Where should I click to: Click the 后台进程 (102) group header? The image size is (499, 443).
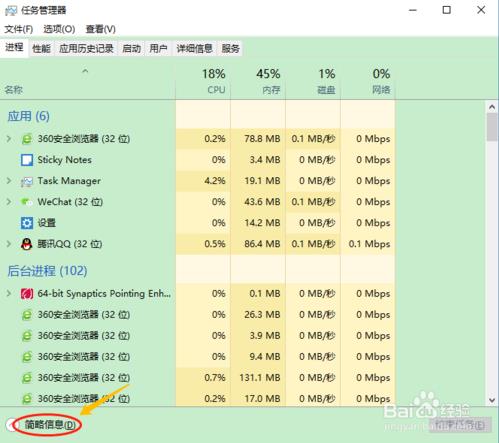coord(47,271)
